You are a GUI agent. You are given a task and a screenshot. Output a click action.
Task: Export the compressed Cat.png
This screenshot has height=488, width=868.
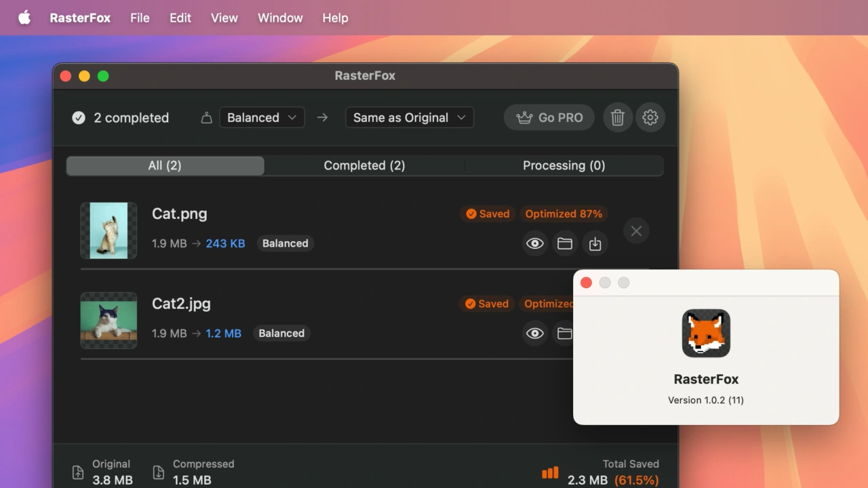(x=595, y=243)
